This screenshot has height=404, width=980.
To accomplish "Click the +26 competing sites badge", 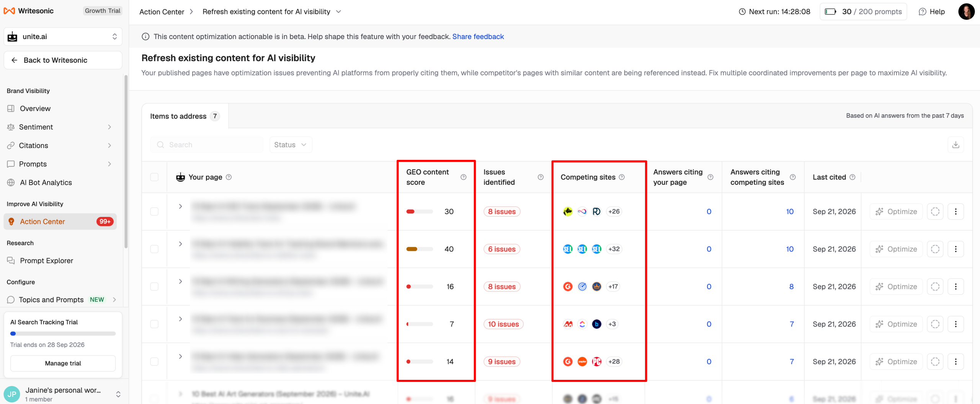I will pyautogui.click(x=614, y=212).
